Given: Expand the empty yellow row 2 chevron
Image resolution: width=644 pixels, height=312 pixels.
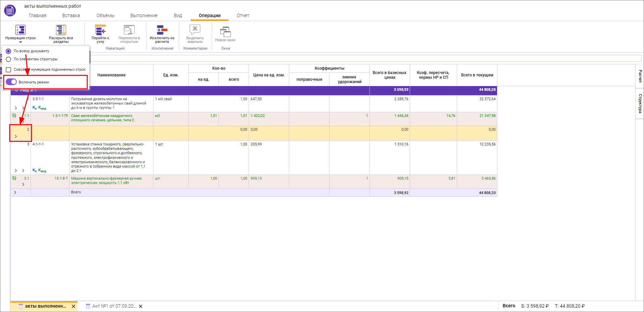Looking at the screenshot, I should pos(16,136).
